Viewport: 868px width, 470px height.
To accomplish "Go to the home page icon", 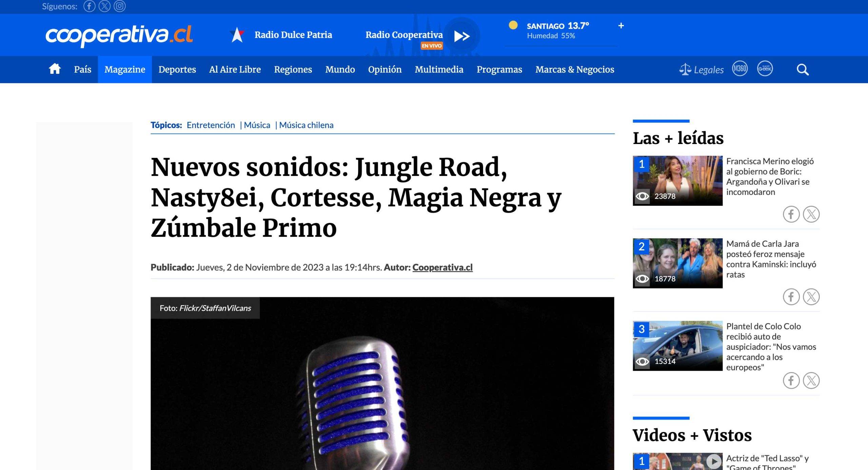I will pos(55,69).
